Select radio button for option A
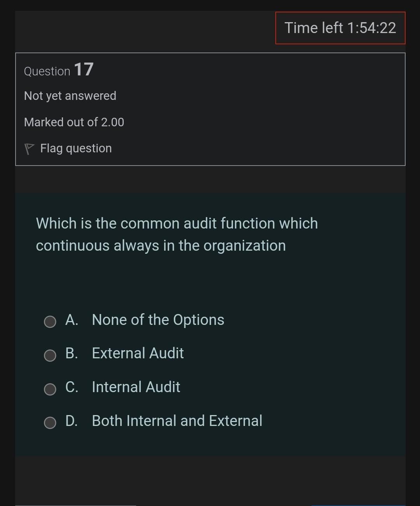 (x=50, y=321)
